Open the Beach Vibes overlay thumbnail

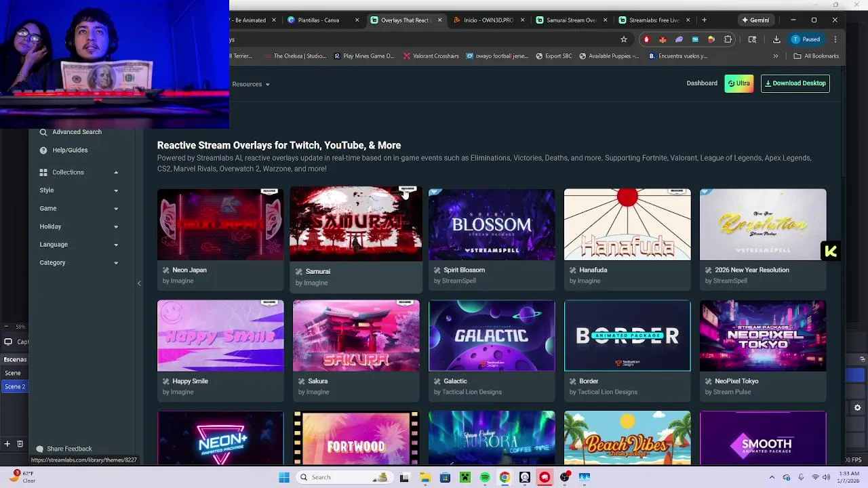627,438
